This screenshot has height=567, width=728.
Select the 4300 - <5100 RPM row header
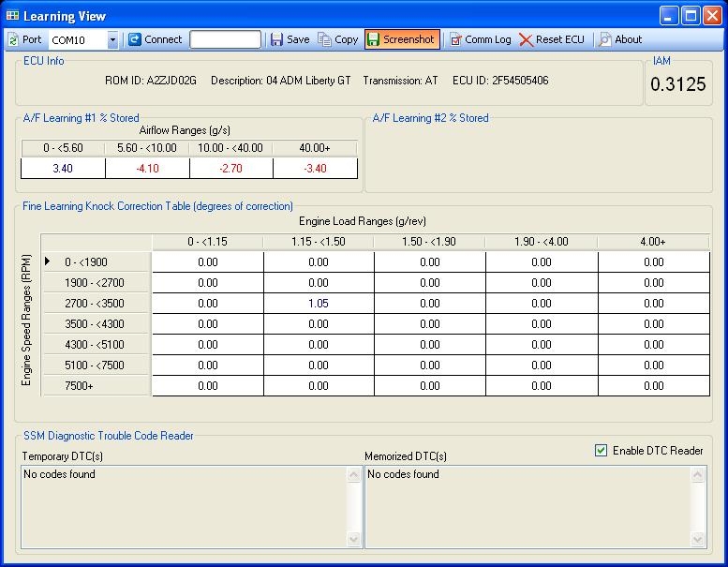click(97, 345)
